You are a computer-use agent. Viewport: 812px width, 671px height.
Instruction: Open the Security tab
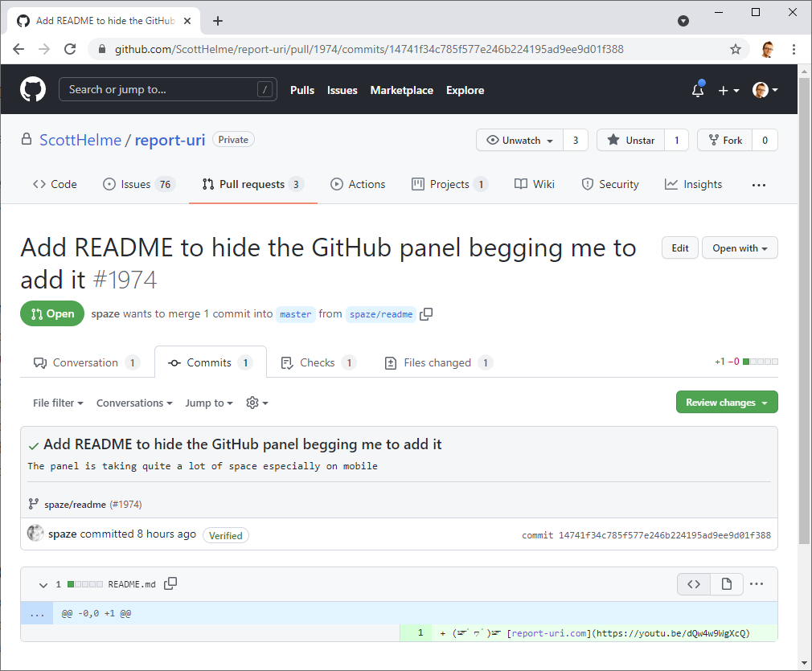[610, 184]
